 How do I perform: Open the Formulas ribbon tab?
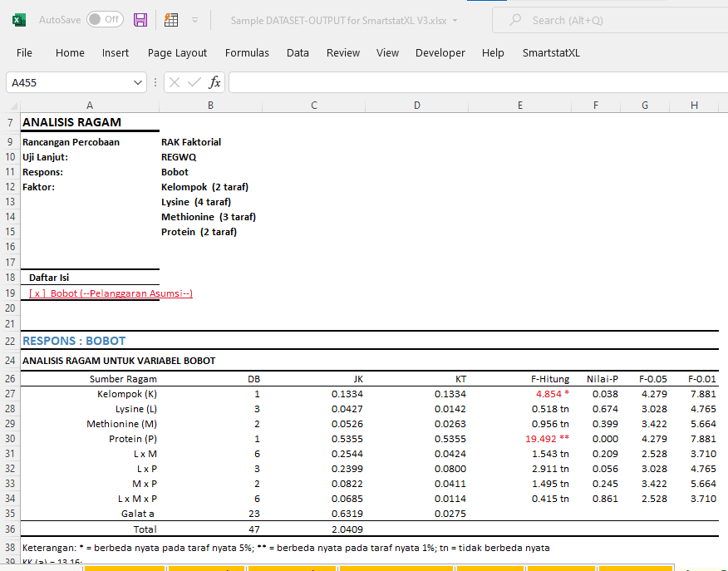point(247,52)
